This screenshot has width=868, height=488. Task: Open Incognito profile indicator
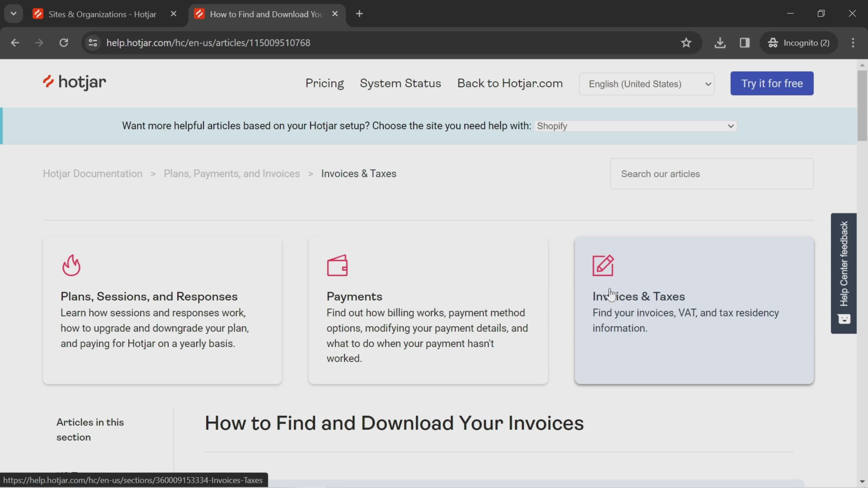[799, 43]
